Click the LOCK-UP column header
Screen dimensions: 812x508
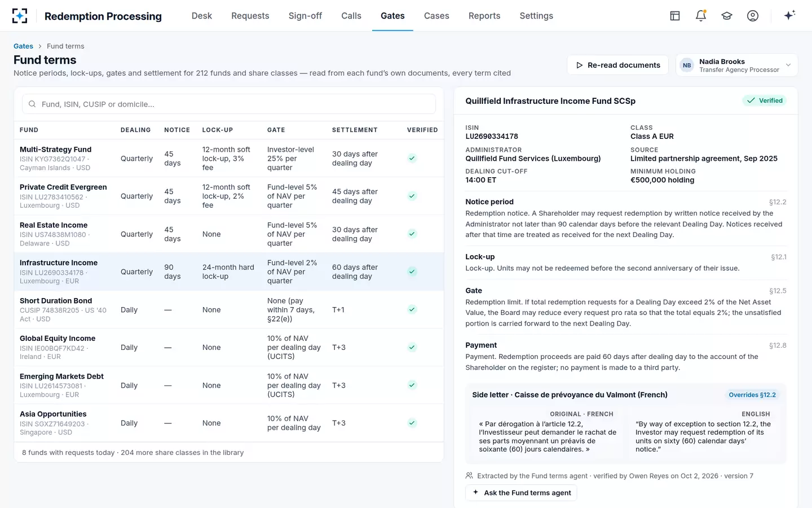coord(218,130)
